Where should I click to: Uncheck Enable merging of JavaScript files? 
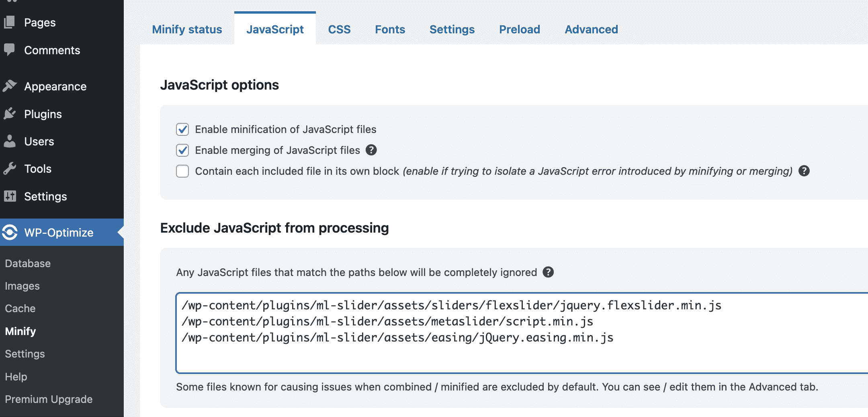click(x=182, y=150)
